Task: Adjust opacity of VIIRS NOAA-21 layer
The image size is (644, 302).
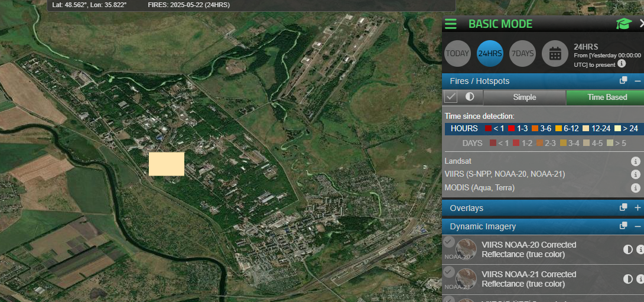Action: pyautogui.click(x=628, y=279)
